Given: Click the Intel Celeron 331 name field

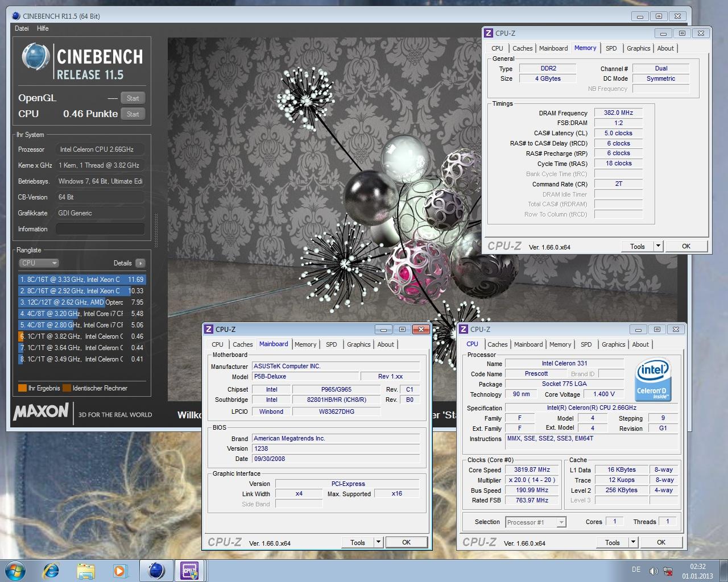Looking at the screenshot, I should 564,364.
